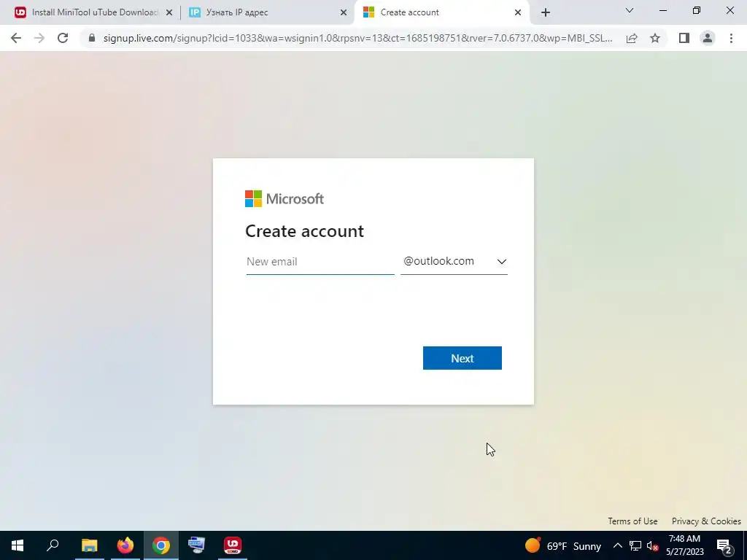Image resolution: width=747 pixels, height=560 pixels.
Task: Click the address bar URL
Action: click(x=357, y=38)
